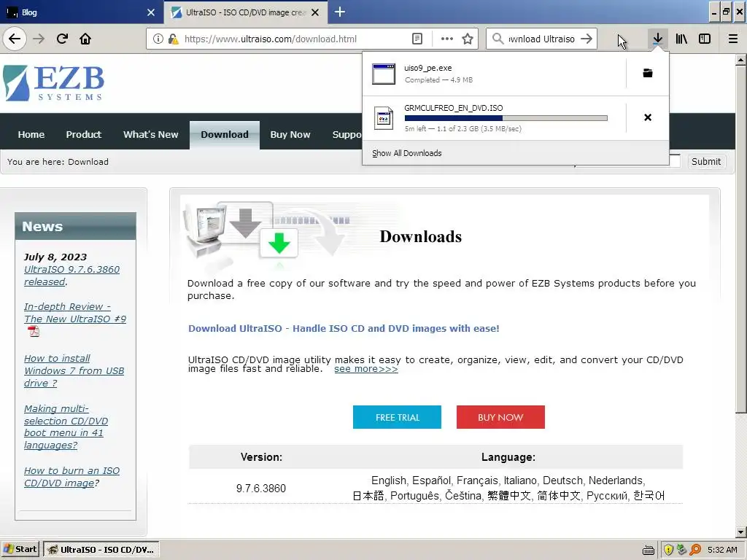The height and width of the screenshot is (560, 747).
Task: Click the forward navigation arrow
Action: pos(39,39)
